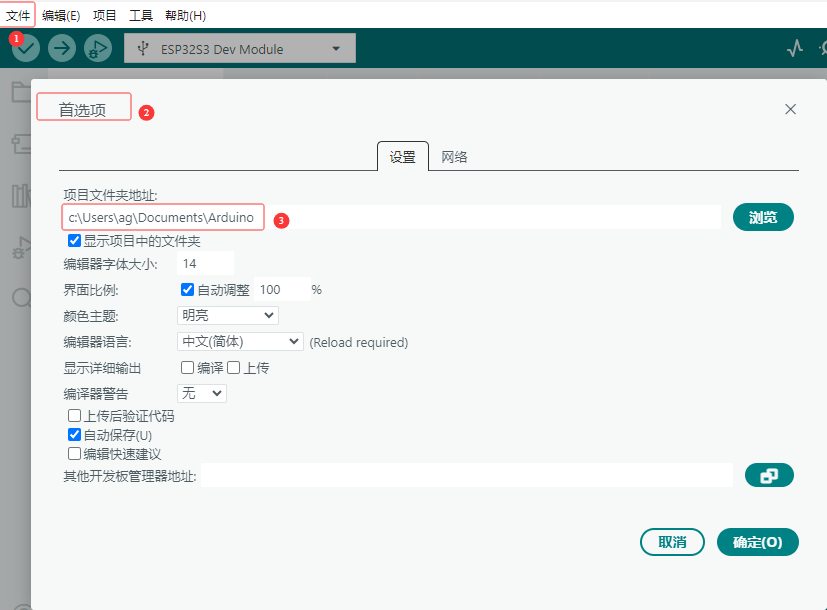
Task: Click the 浏览 button
Action: (x=763, y=217)
